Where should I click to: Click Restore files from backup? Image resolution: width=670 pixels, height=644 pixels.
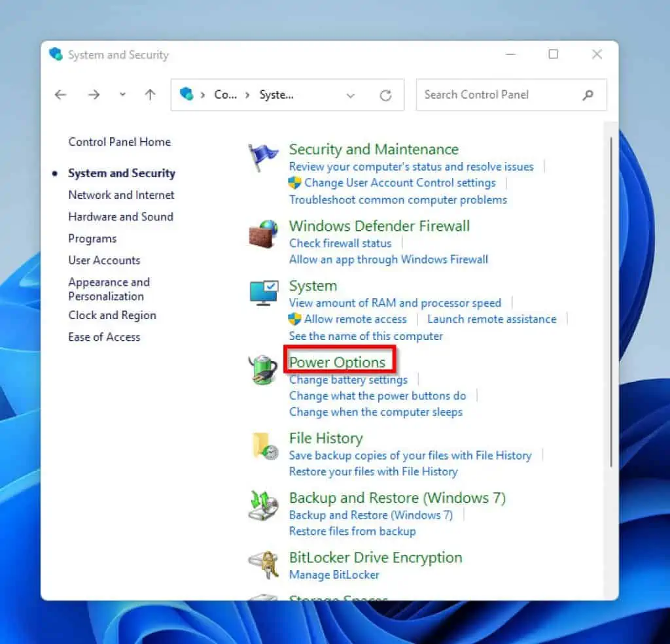pyautogui.click(x=352, y=531)
